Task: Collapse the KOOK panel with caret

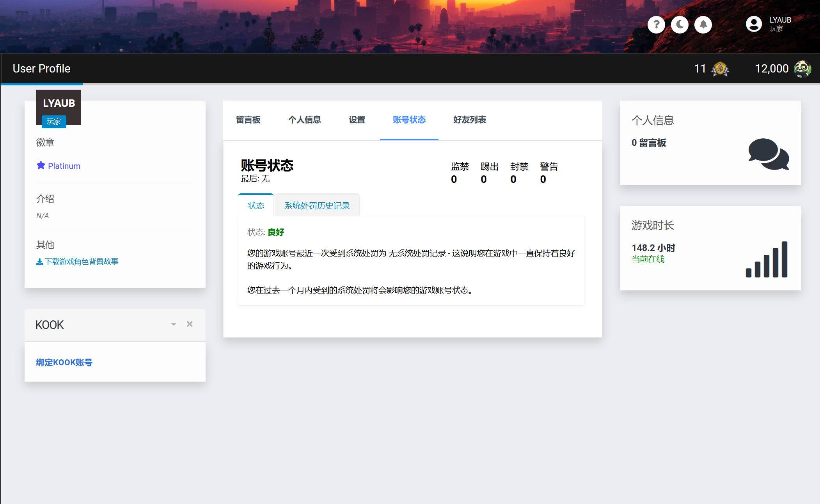Action: 174,324
